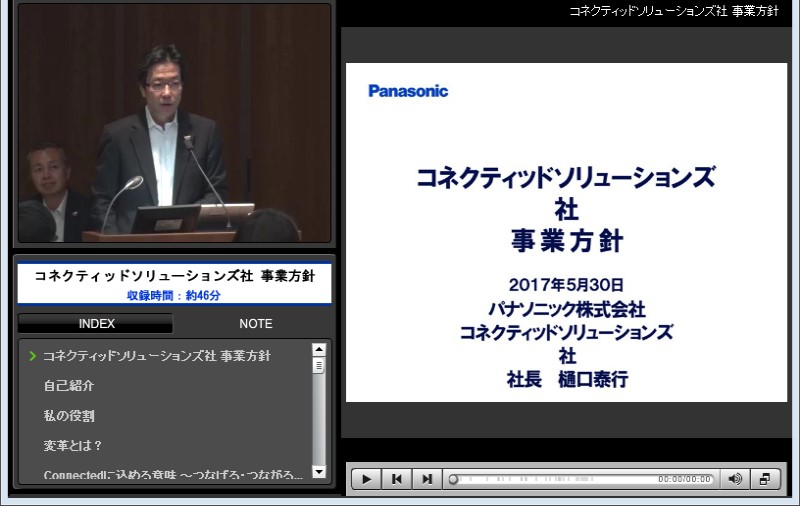Select index item 変革とは？
Viewport: 800px width, 506px height.
pyautogui.click(x=72, y=445)
